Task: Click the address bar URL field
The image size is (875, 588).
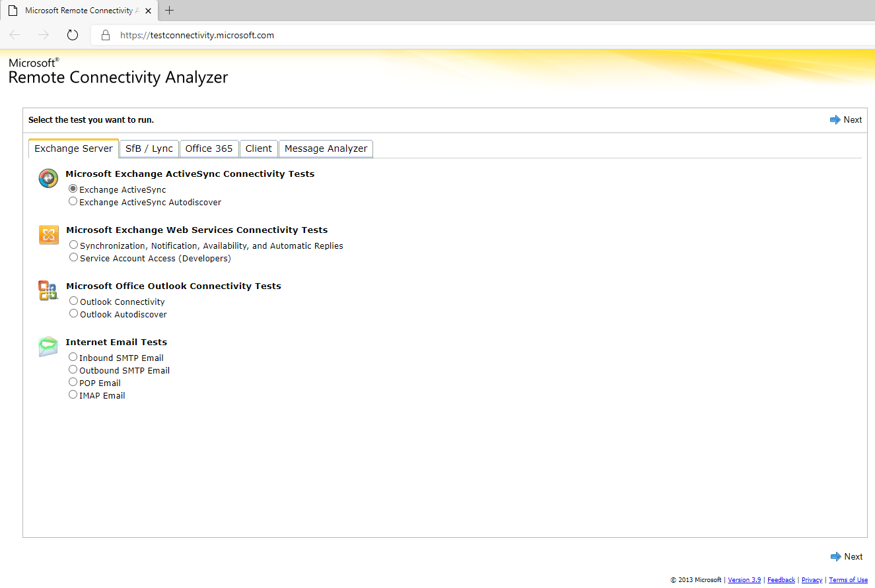Action: (x=482, y=35)
